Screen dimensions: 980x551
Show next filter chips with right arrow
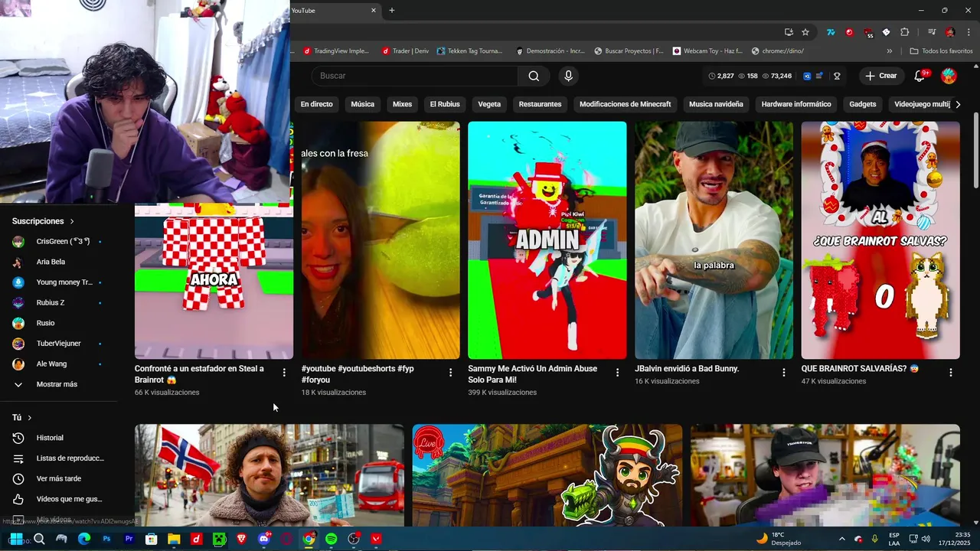[x=957, y=104]
